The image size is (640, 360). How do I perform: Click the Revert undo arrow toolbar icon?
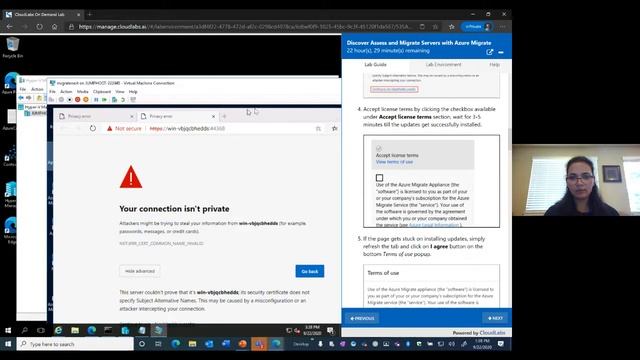[x=123, y=100]
